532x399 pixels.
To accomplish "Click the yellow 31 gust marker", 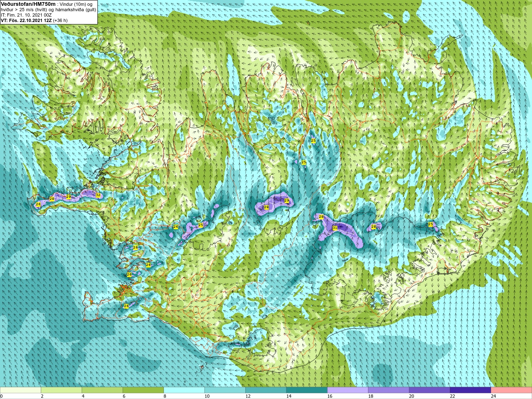I will coord(335,228).
